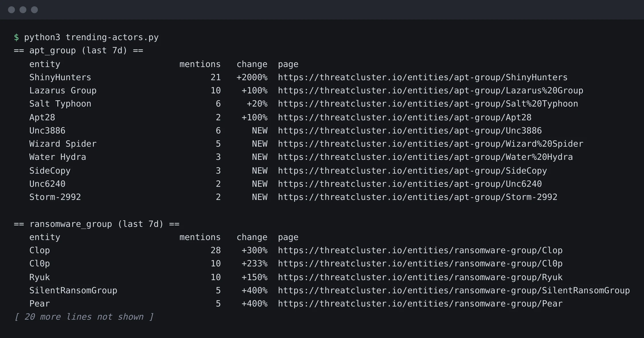The image size is (644, 338).
Task: Click the +233% change value
Action: coord(254,264)
